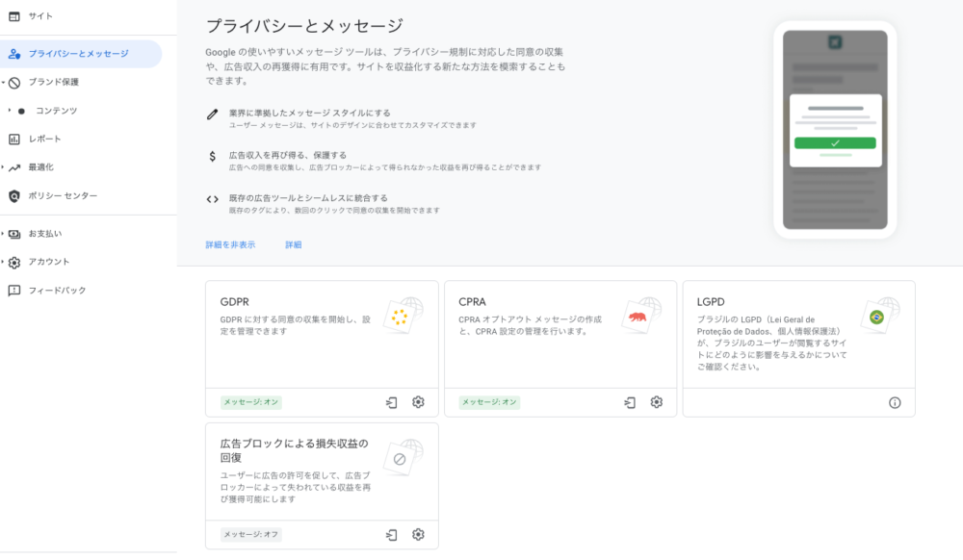
Task: Select プライバシーとメッセージ in the sidebar
Action: (81, 54)
